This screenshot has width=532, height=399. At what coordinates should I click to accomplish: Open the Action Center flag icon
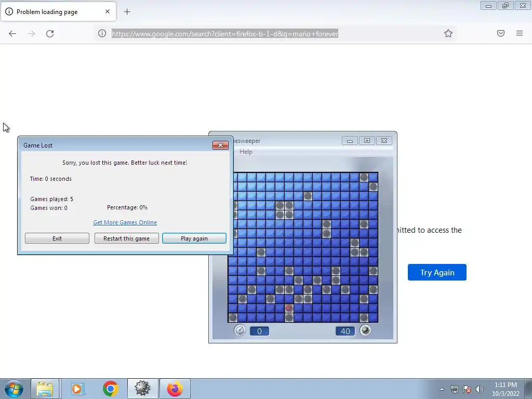click(x=467, y=389)
